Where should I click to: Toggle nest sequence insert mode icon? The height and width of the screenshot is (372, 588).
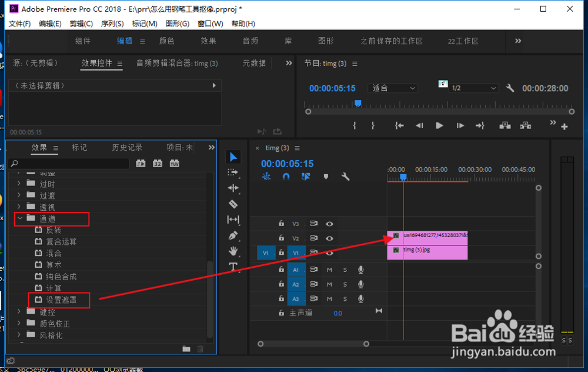(x=266, y=177)
